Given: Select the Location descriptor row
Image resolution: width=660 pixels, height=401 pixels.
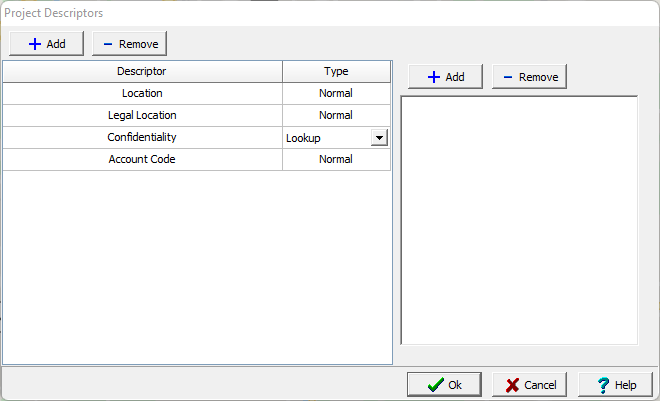Looking at the screenshot, I should click(x=142, y=94).
